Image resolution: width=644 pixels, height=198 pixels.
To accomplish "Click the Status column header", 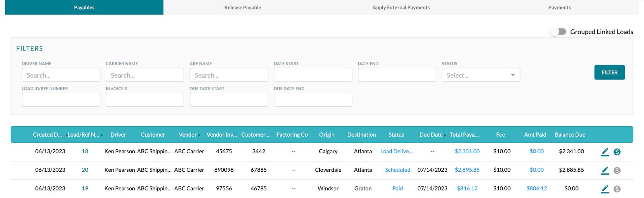I will coord(396,135).
